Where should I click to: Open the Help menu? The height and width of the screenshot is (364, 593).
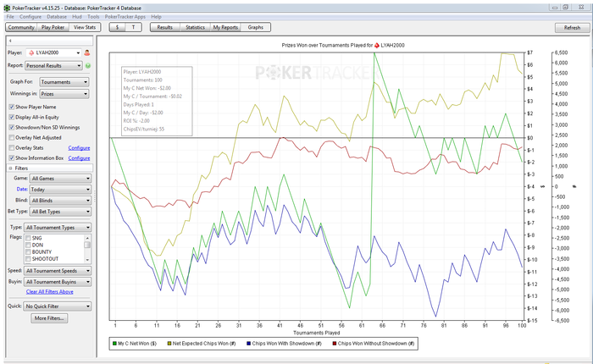[156, 17]
